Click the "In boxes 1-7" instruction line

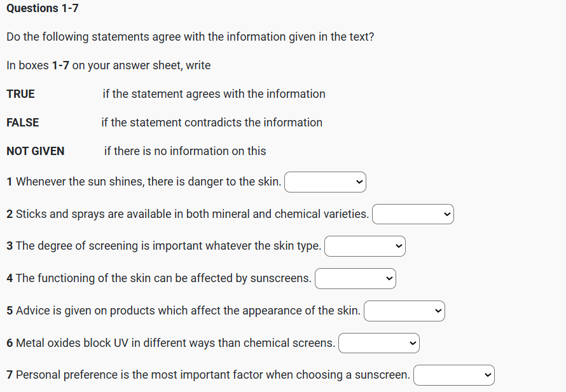108,65
